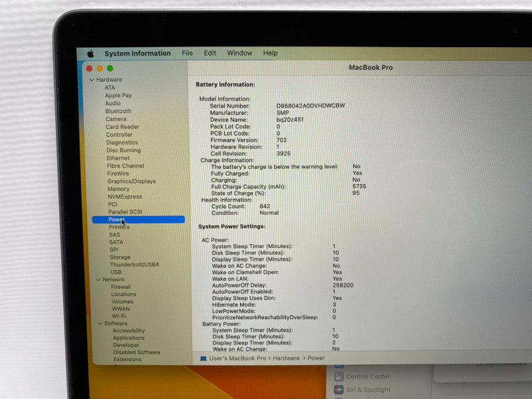The width and height of the screenshot is (532, 399).
Task: Click the green zoom window button
Action: (110, 68)
